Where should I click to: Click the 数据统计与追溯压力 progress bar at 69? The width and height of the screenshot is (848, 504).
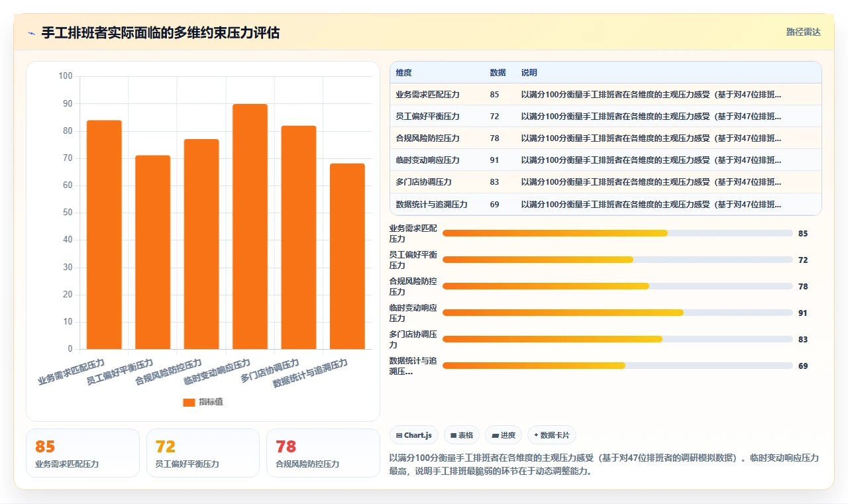click(617, 366)
